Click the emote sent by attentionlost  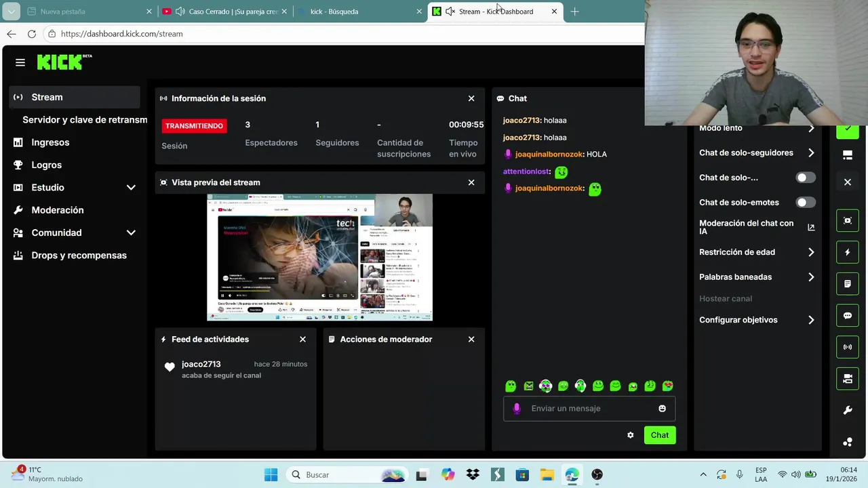[x=561, y=172]
